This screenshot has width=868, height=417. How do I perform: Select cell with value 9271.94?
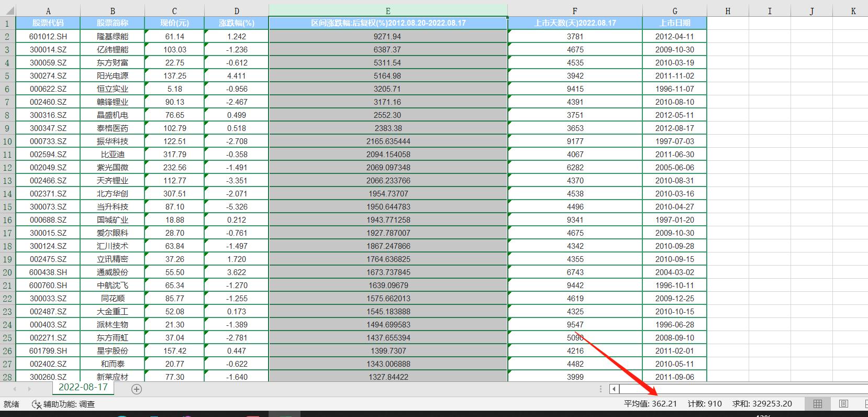[x=387, y=36]
